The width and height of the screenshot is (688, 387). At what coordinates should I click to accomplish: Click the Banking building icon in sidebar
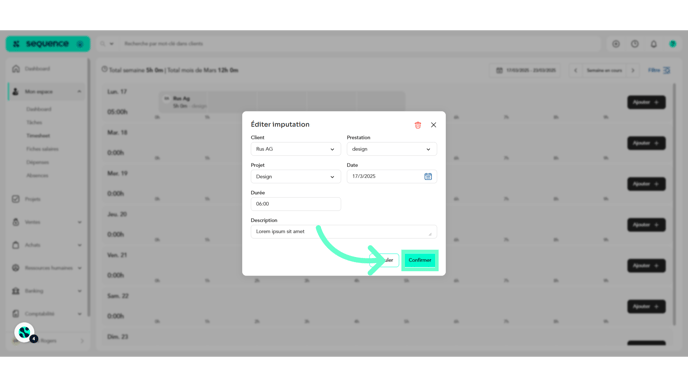pyautogui.click(x=16, y=291)
